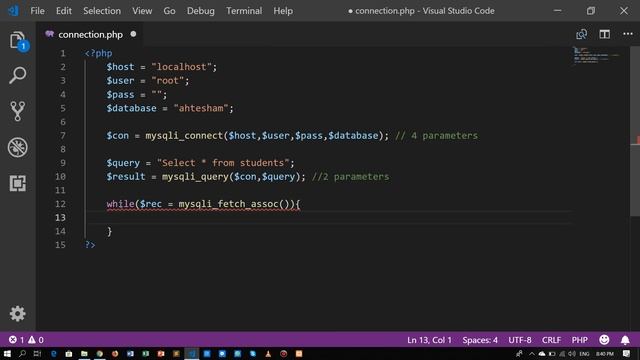
Task: Click the <?php opening tag
Action: [98, 53]
